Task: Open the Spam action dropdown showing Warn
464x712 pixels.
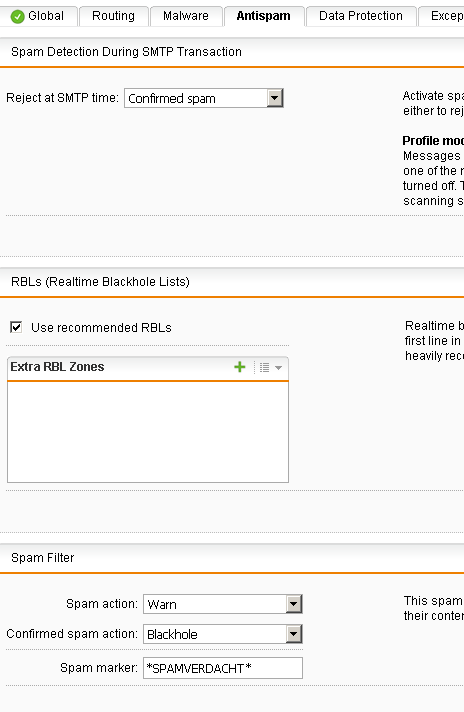Action: tap(222, 604)
